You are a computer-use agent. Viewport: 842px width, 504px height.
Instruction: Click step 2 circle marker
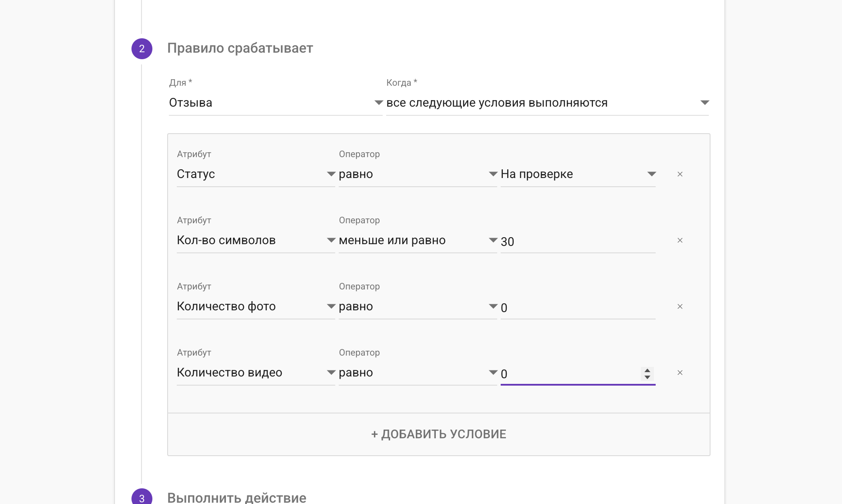(142, 49)
